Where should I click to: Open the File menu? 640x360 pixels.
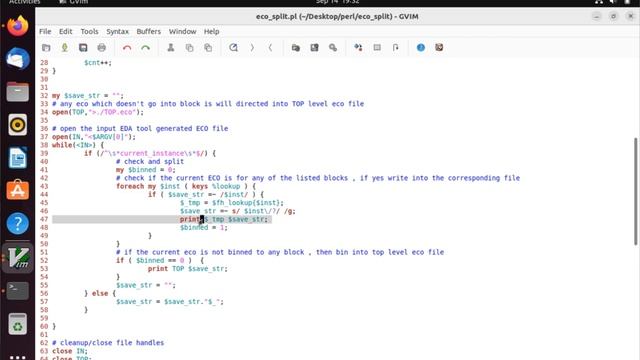coord(45,31)
